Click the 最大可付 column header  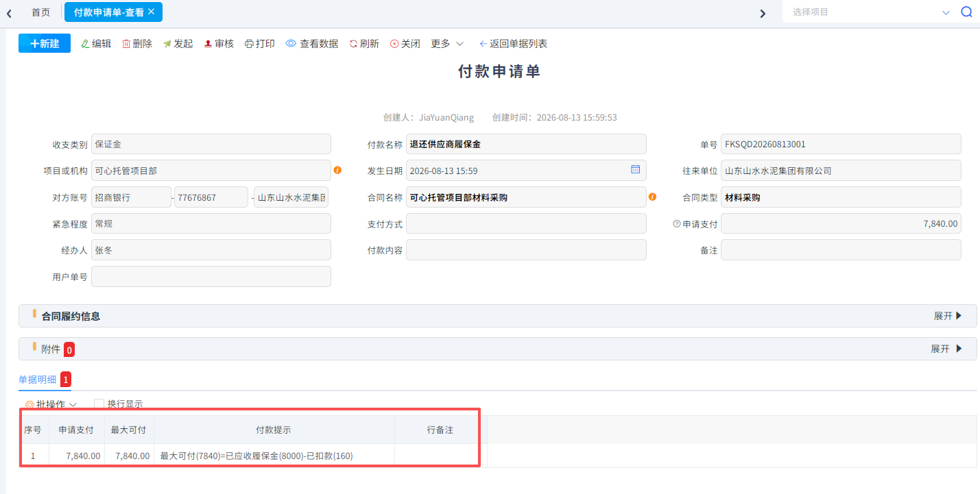pos(129,430)
